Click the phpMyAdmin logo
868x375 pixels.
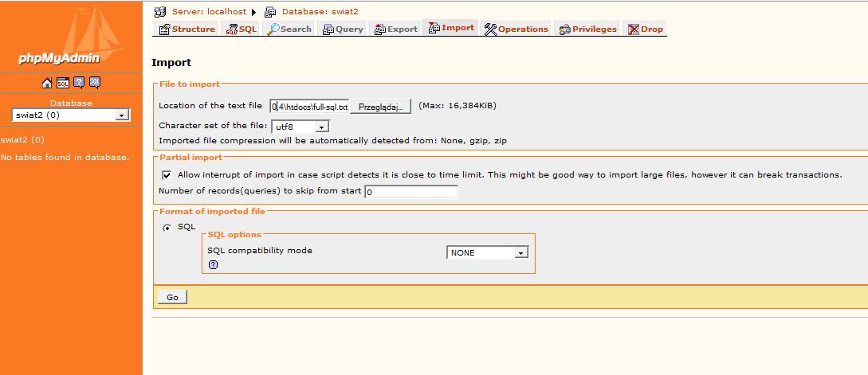[x=71, y=37]
